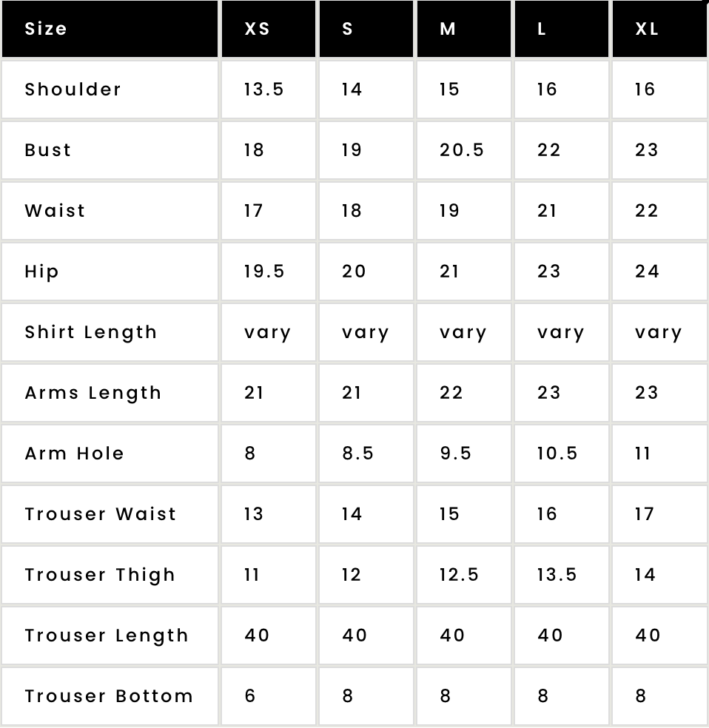Select Trouser Bottom value 6
The width and height of the screenshot is (709, 728).
tap(250, 696)
